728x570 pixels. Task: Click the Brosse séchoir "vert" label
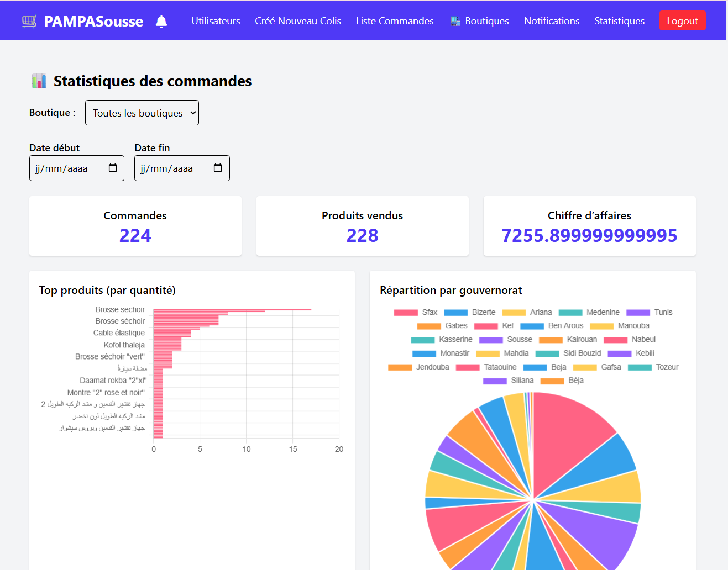point(110,357)
